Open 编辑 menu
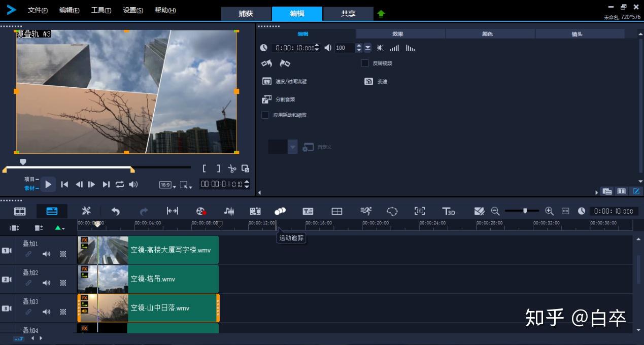 [x=69, y=10]
